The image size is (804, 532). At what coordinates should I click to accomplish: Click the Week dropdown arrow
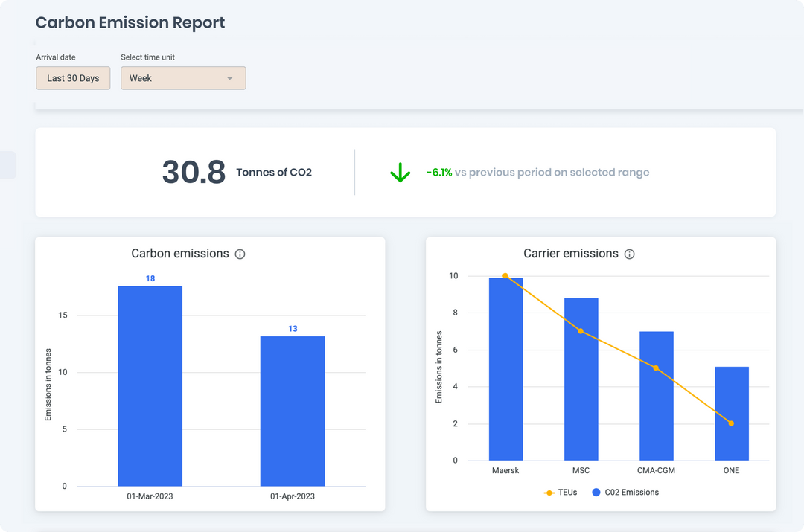tap(230, 78)
